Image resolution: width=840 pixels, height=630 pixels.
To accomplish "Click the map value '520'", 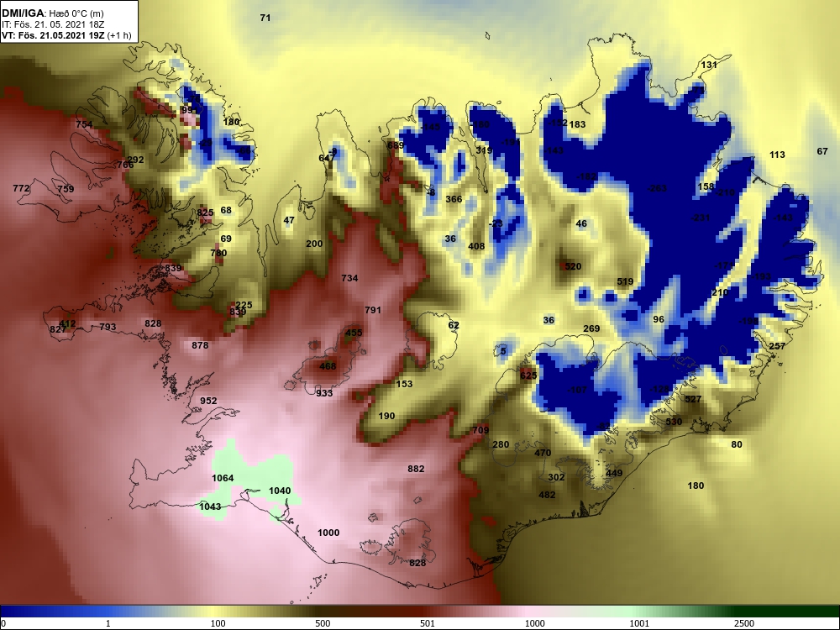I will click(x=573, y=266).
